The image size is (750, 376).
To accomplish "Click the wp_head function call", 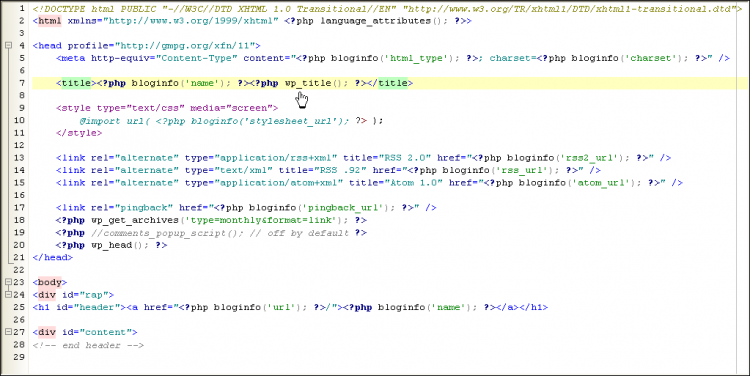I will tap(111, 245).
